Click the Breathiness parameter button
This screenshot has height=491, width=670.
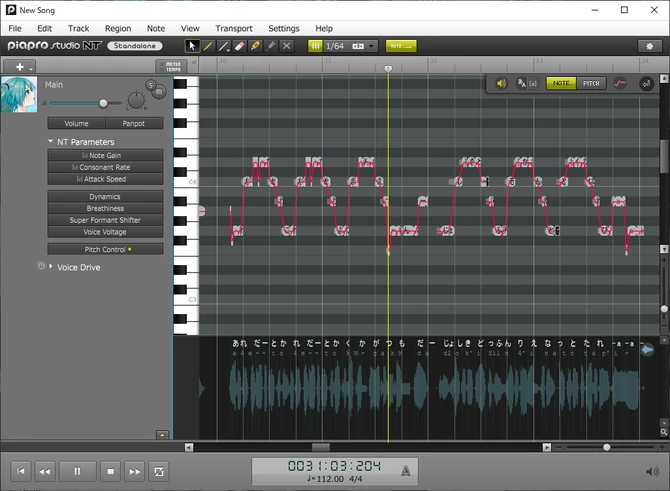(104, 208)
